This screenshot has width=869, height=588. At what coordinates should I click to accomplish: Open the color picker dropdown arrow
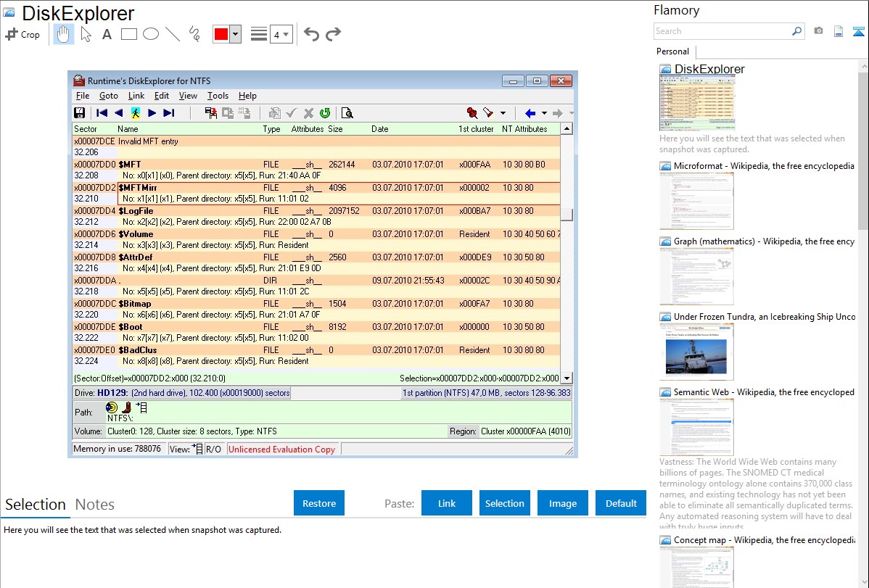(236, 34)
